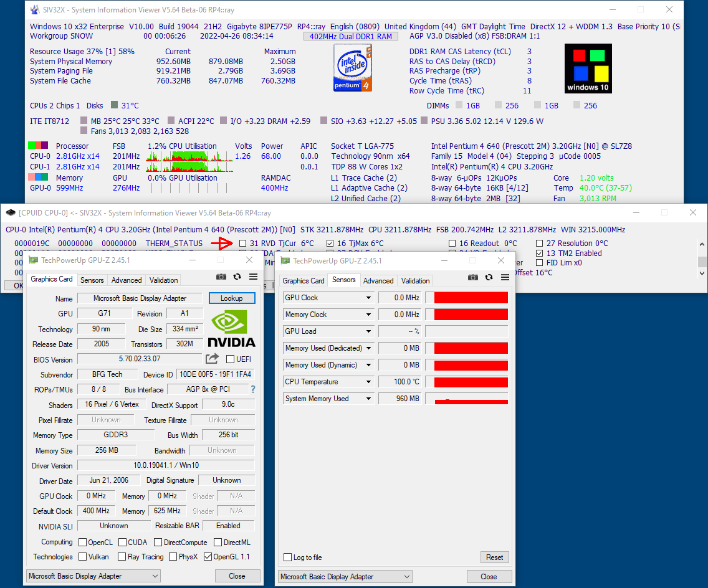The width and height of the screenshot is (708, 588).
Task: Click the PSU voltage square indicator
Action: 424,120
